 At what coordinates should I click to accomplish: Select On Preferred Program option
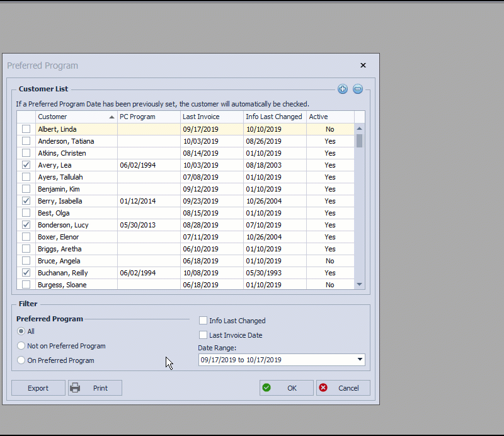(21, 360)
